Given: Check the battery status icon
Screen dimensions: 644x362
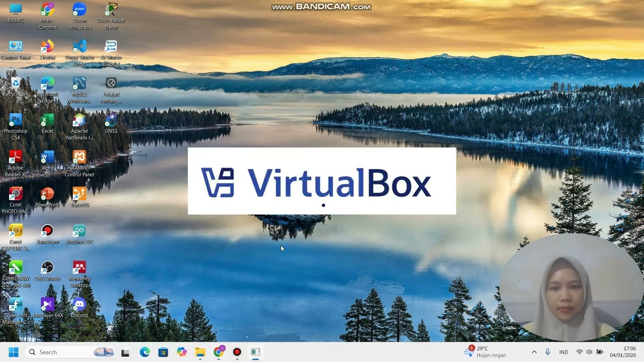Looking at the screenshot, I should [599, 352].
